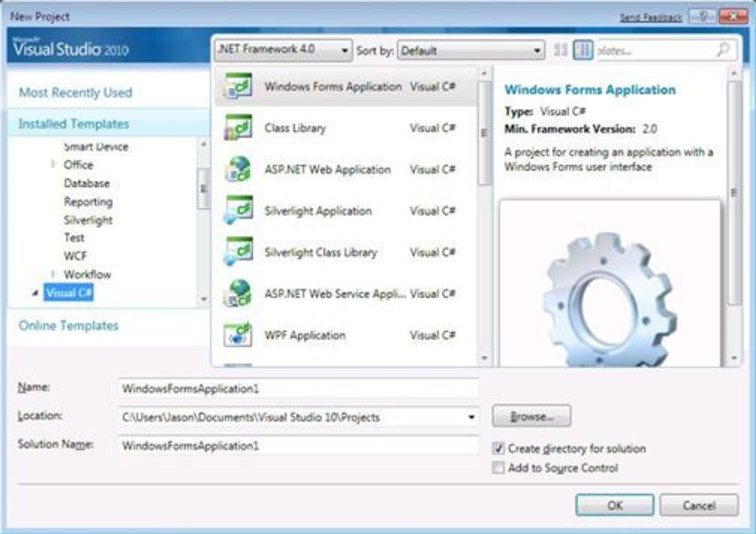Switch to small icons view

pos(561,50)
